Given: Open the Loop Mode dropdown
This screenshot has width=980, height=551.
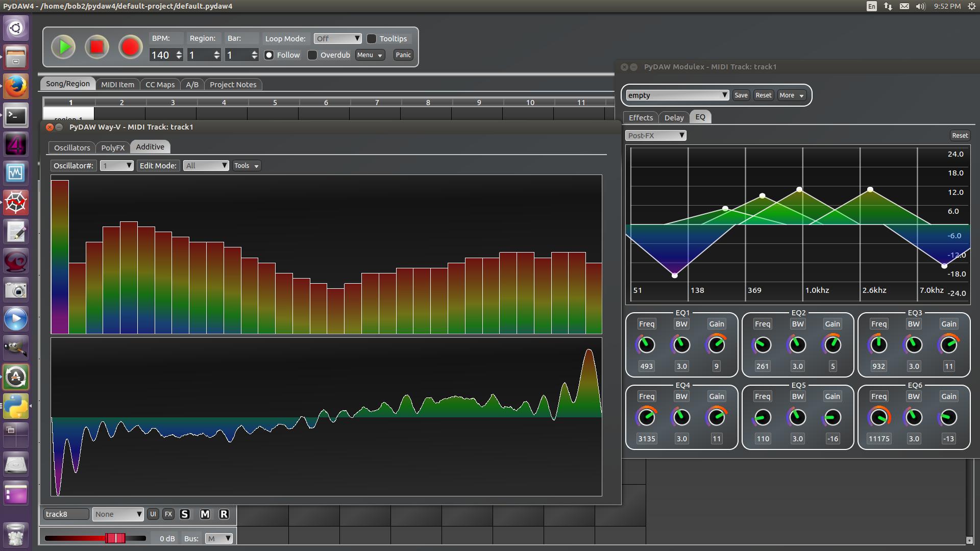Looking at the screenshot, I should [x=338, y=39].
